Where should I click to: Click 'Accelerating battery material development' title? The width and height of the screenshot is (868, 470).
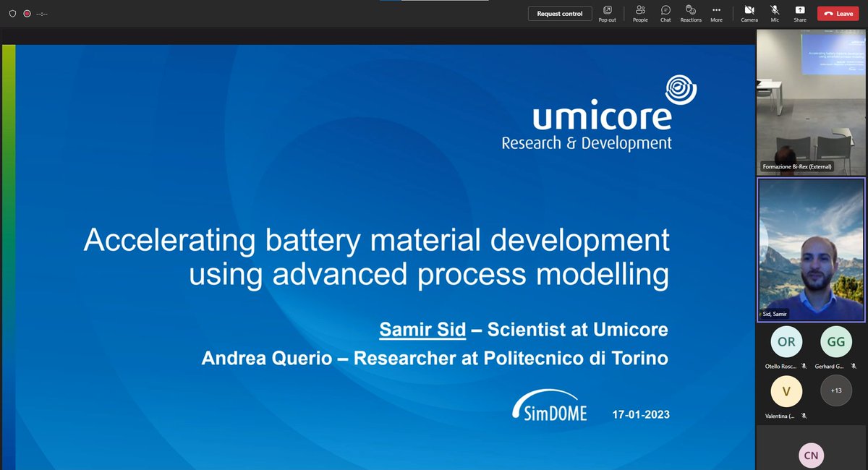(376, 241)
